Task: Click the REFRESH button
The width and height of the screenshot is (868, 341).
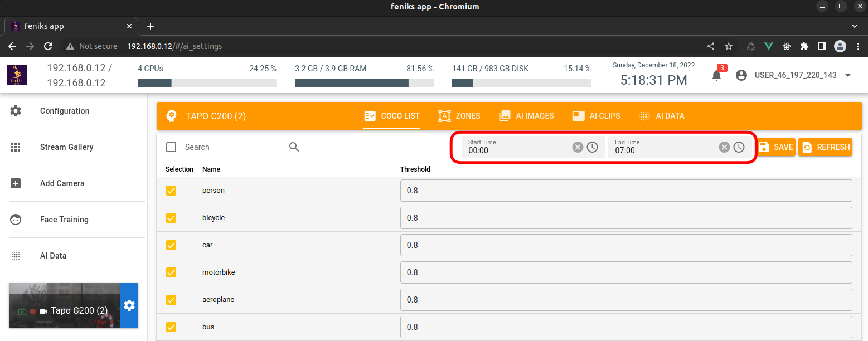Action: click(825, 147)
